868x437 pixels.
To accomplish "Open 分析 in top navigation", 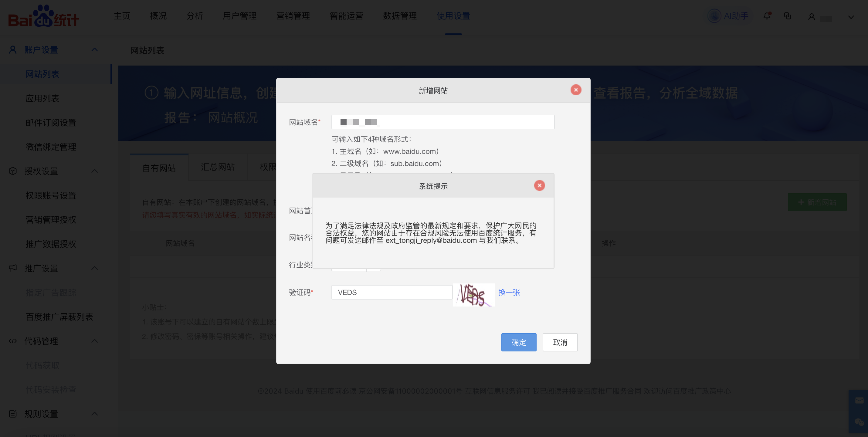I will coord(195,16).
